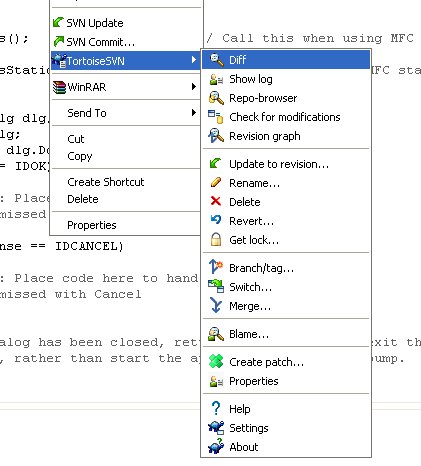The image size is (421, 466).
Task: Open Repo-browser menu entry
Action: click(286, 98)
